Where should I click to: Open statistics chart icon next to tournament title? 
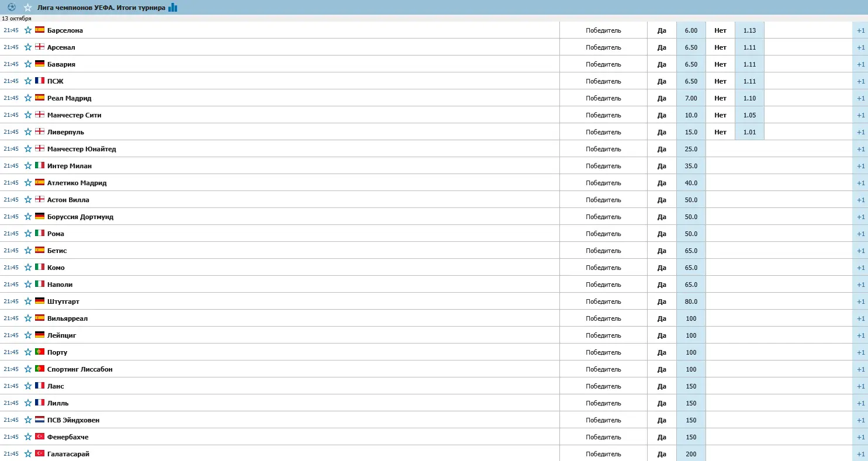(172, 8)
